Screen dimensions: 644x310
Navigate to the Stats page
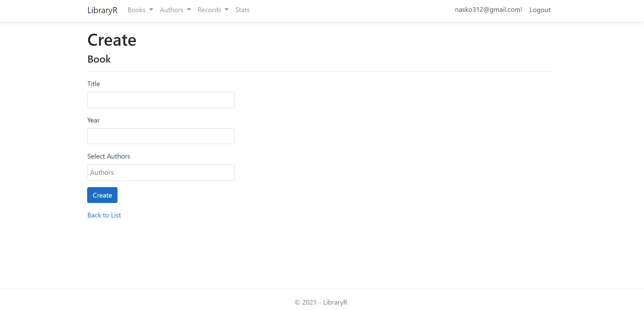(242, 10)
